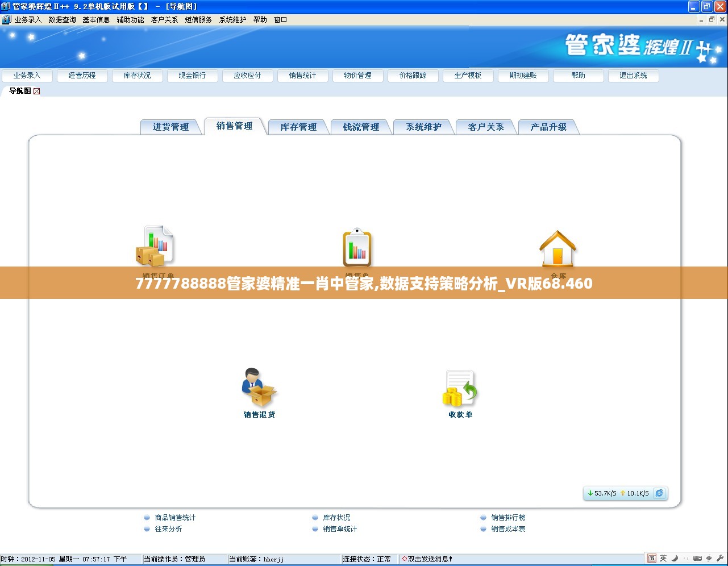Click the 连接状态:正常 status text
Viewport: 728px width, 566px height.
point(367,559)
